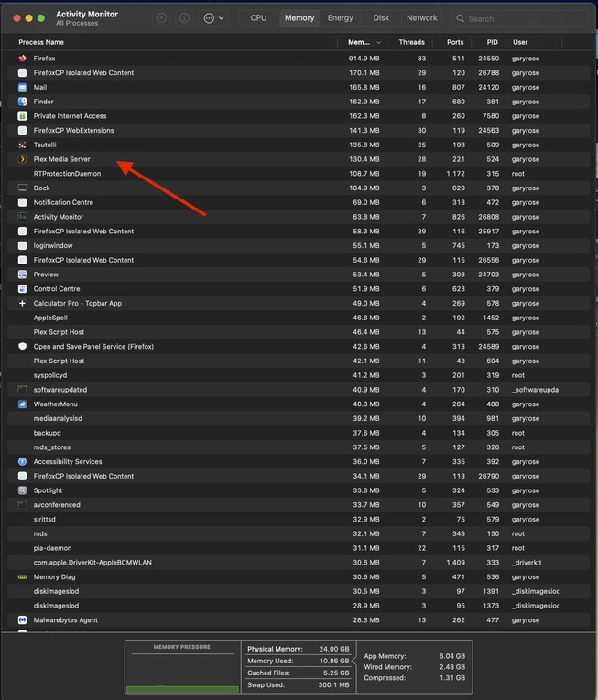
Task: Switch to the Disk tab
Action: [x=381, y=18]
